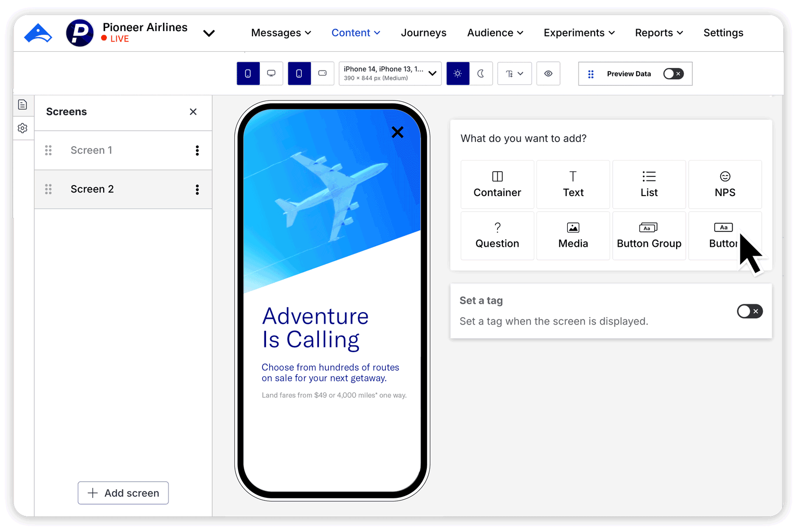Viewport: 798px width, 532px height.
Task: Toggle the eye preview visibility button
Action: 548,74
